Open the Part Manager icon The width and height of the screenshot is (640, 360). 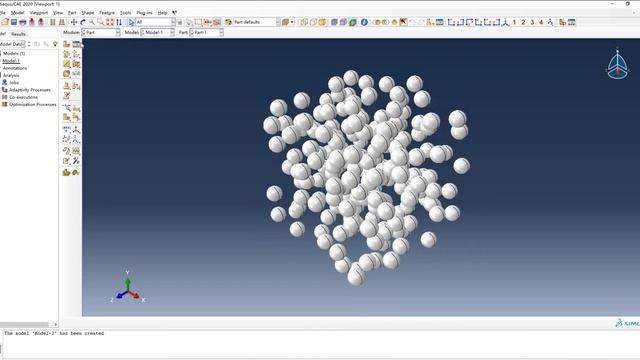click(76, 44)
